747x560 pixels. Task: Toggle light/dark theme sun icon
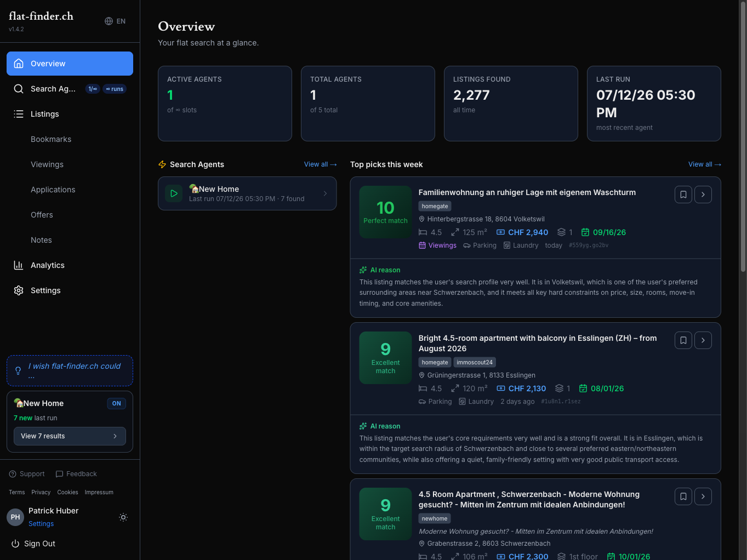(123, 517)
